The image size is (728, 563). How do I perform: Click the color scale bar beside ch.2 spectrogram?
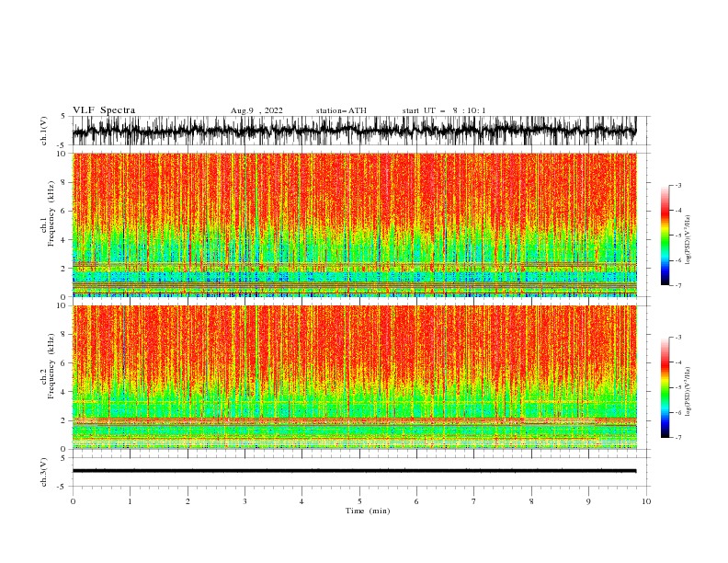(665, 387)
